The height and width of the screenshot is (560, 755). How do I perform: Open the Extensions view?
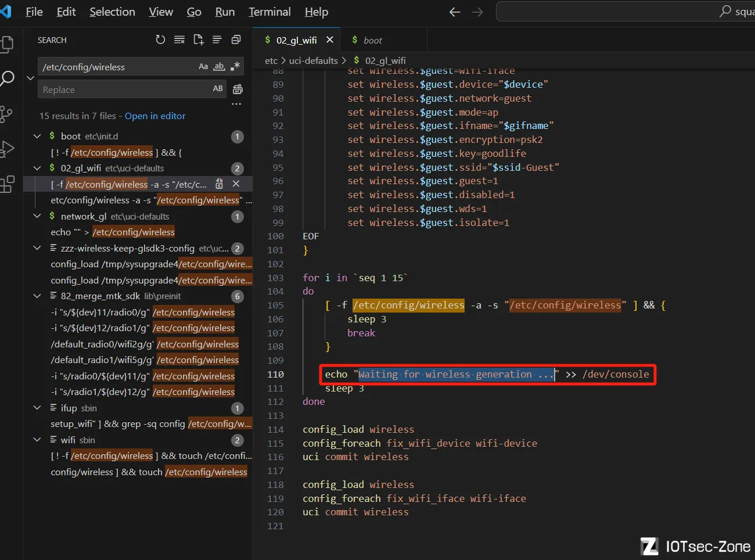pyautogui.click(x=7, y=184)
